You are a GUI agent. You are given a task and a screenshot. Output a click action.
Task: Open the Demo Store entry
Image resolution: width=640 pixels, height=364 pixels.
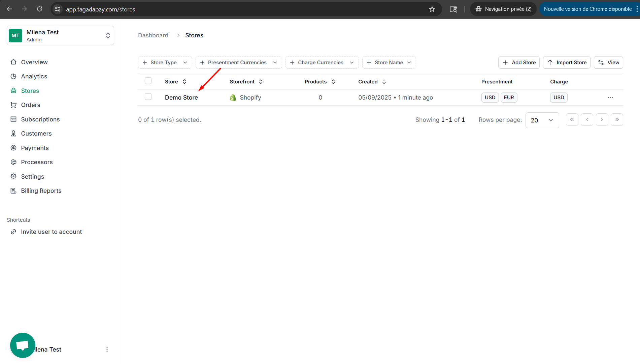[181, 98]
